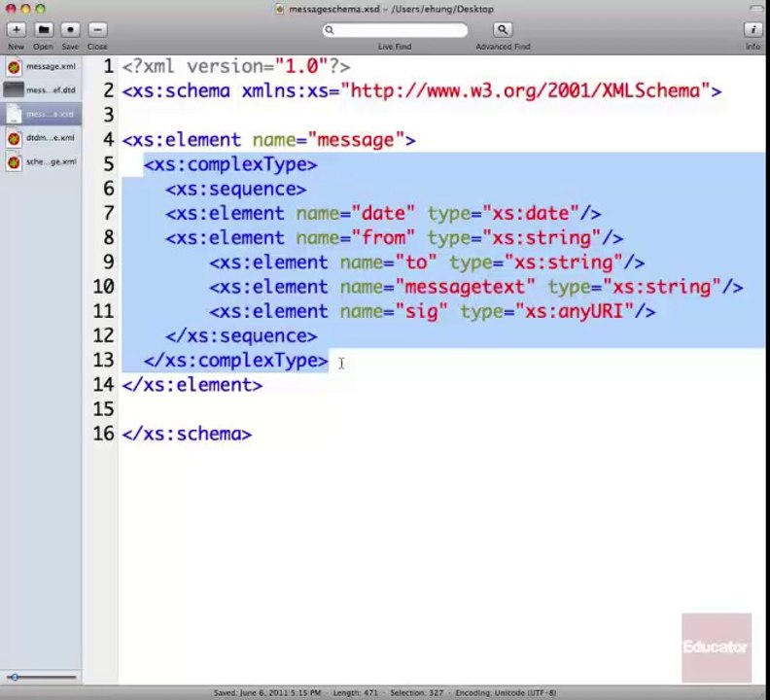Click the Open folder toolbar icon
Screen dimensions: 770x700
[x=43, y=30]
